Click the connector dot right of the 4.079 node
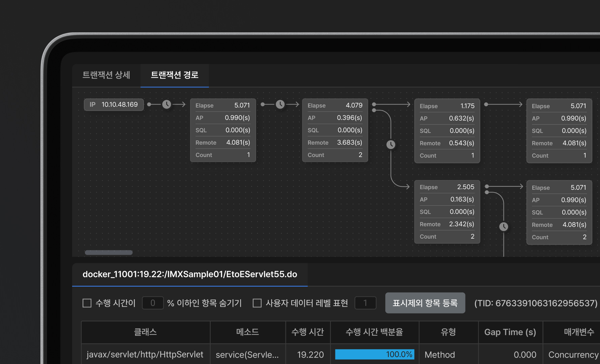The image size is (600, 364). pos(374,104)
